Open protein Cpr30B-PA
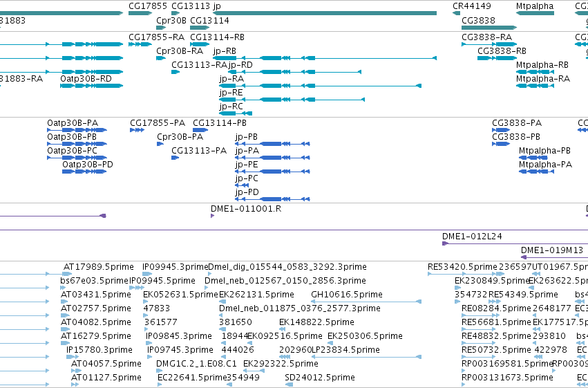 point(180,137)
